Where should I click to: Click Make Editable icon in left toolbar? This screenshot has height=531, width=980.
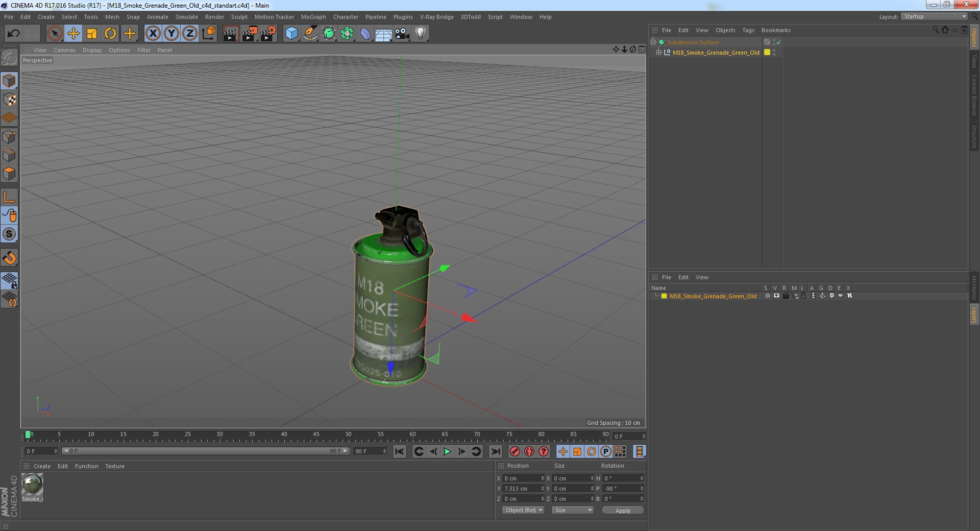9,57
